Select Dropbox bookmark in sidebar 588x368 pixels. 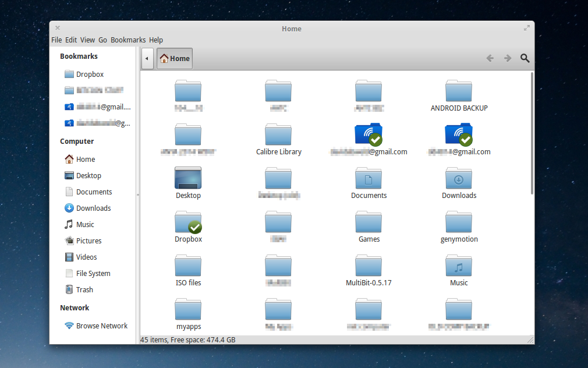click(x=84, y=75)
